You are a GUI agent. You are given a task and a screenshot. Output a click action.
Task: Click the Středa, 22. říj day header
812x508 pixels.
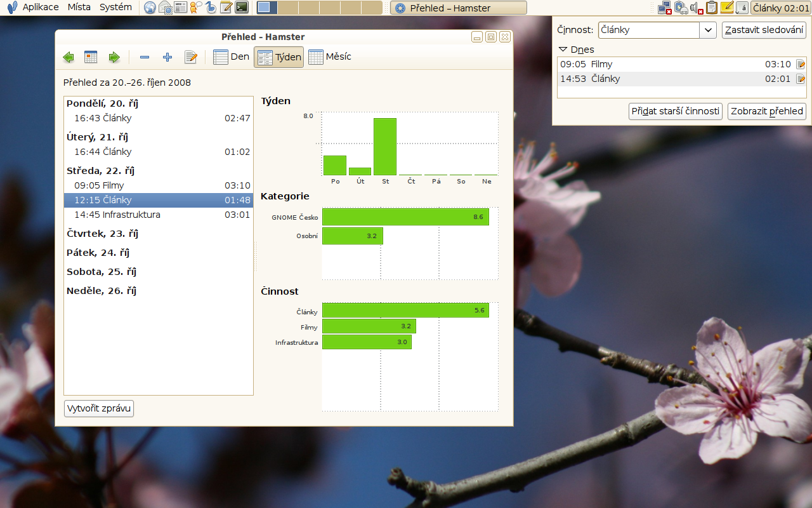(100, 171)
